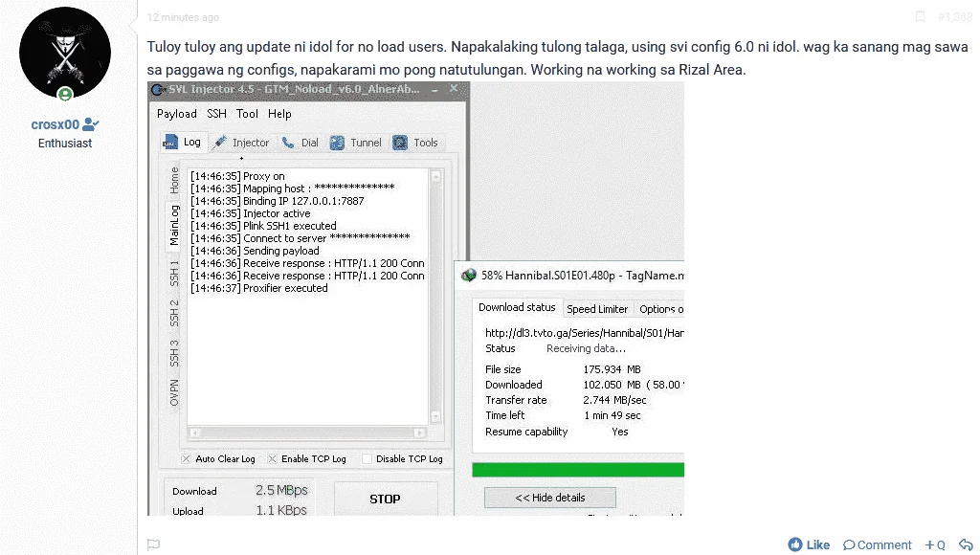Switch to the Log tab
This screenshot has width=980, height=555.
coord(182,142)
